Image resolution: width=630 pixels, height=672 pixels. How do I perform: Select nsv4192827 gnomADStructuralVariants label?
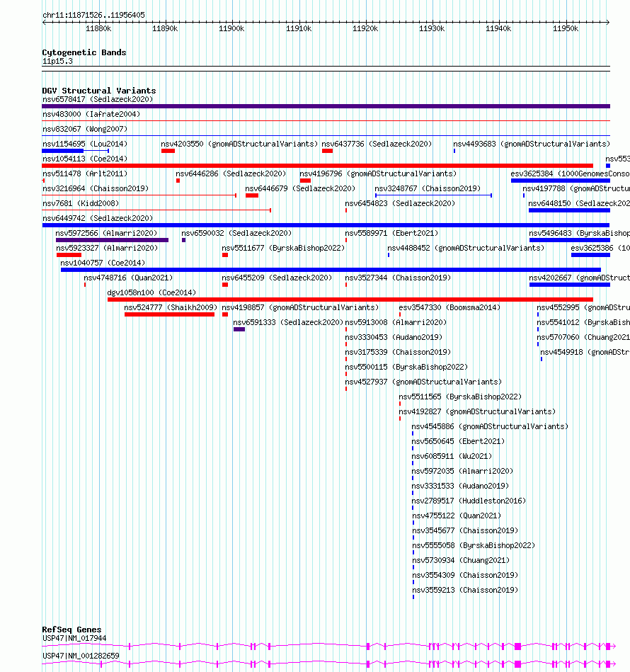477,412
